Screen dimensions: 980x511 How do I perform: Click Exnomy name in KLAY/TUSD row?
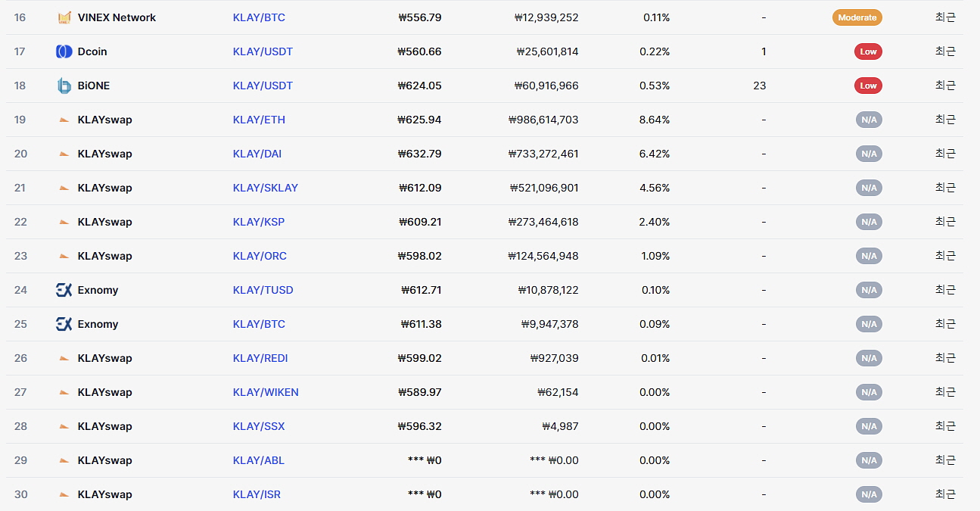tap(98, 290)
